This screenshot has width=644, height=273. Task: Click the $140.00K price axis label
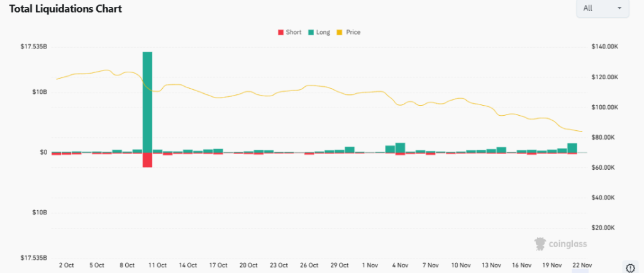(x=604, y=47)
